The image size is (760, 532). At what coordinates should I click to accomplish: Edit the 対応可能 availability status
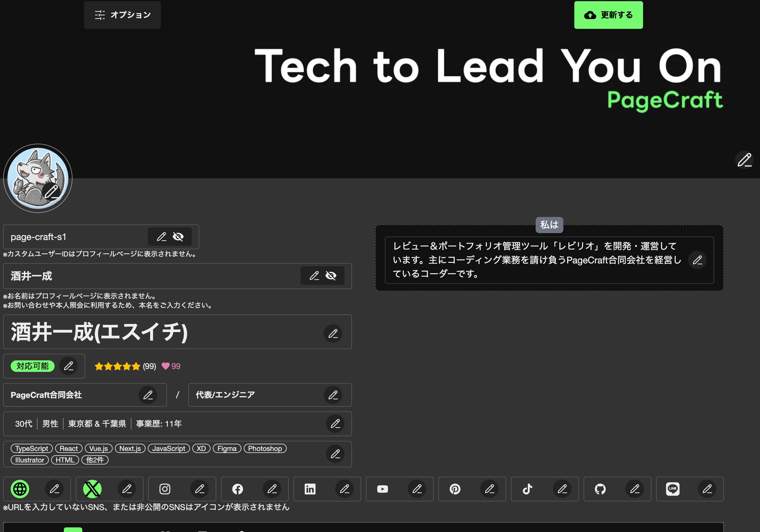[68, 366]
